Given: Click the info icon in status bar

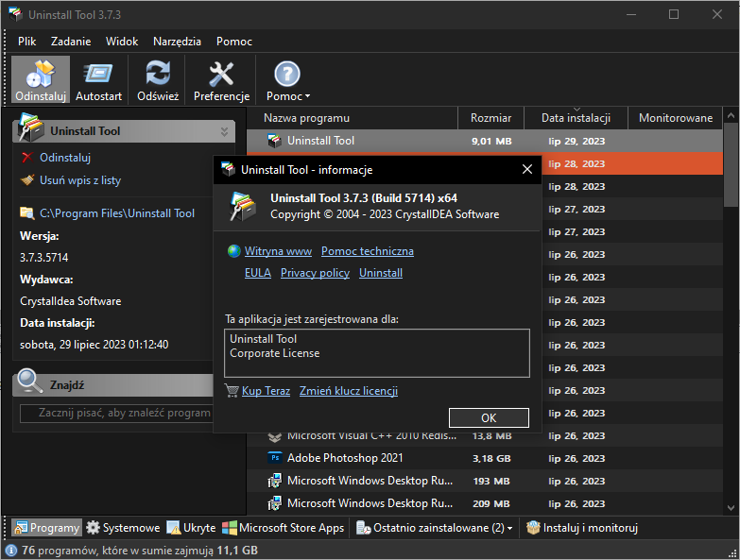Looking at the screenshot, I should pyautogui.click(x=10, y=551).
